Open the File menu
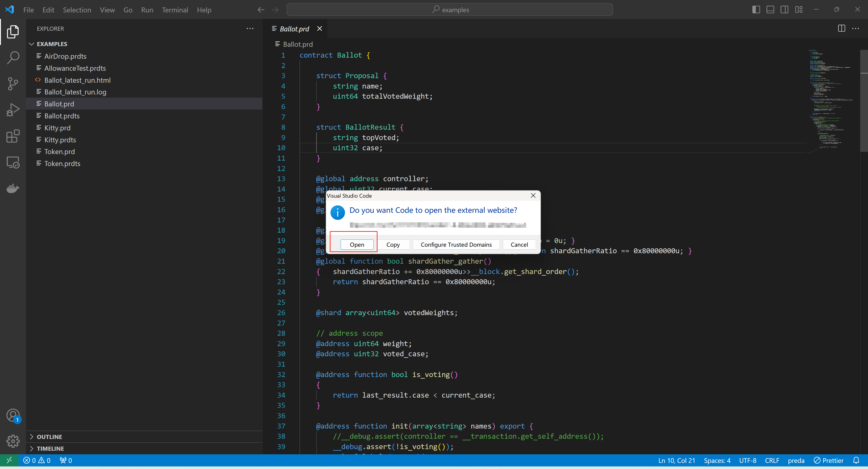 coord(29,10)
